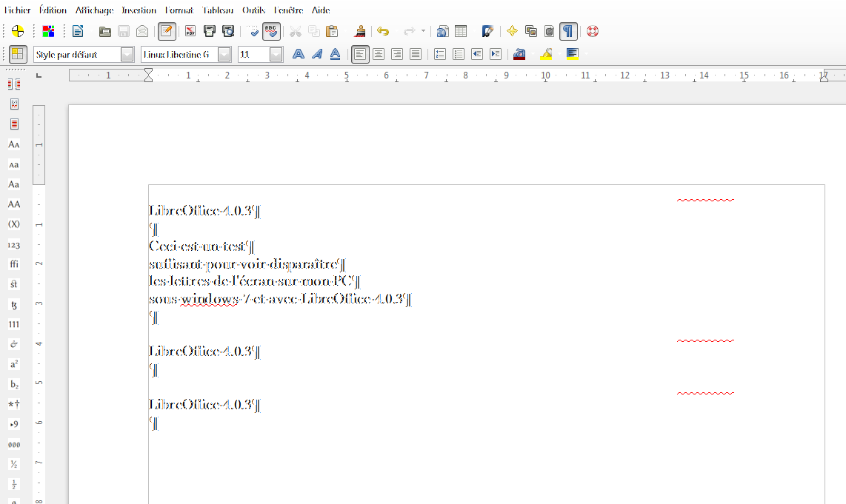Open the Insert Table icon
This screenshot has width=846, height=504.
click(x=461, y=31)
